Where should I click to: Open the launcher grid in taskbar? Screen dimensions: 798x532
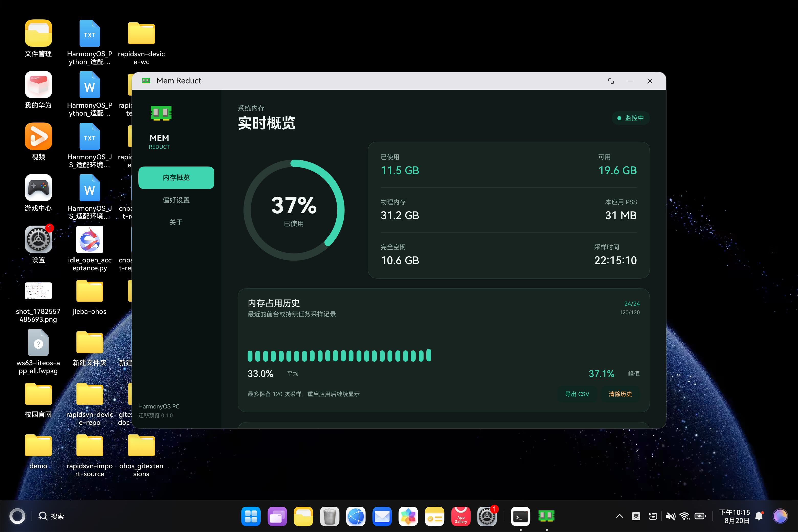pos(251,516)
